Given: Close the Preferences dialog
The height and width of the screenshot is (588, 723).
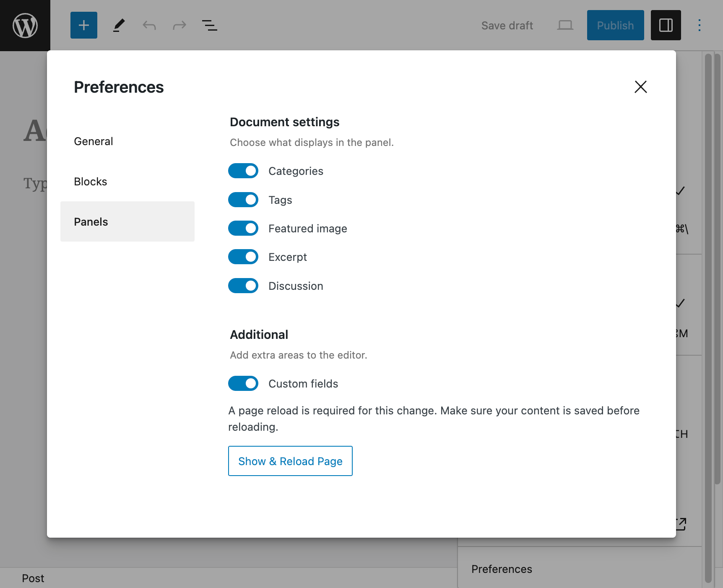Looking at the screenshot, I should click(x=641, y=87).
